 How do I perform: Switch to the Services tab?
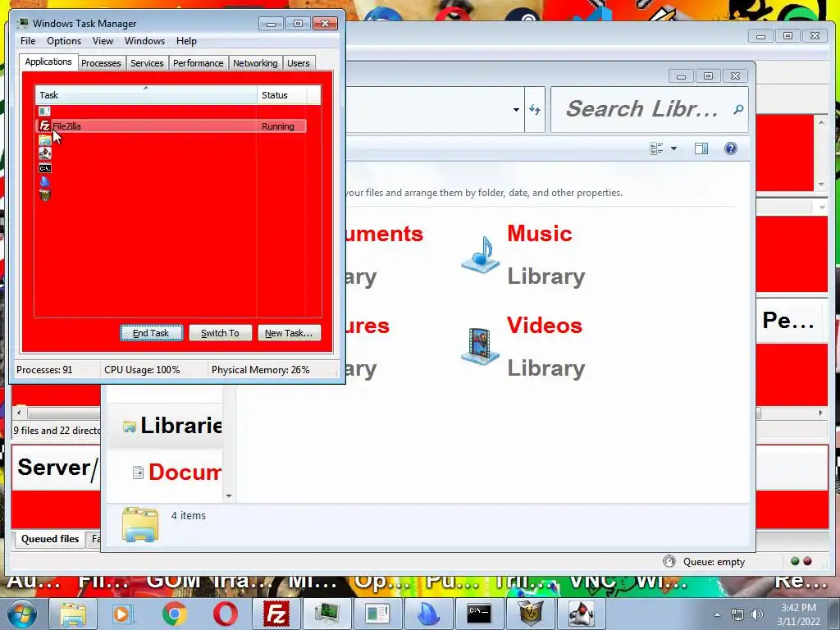click(147, 63)
